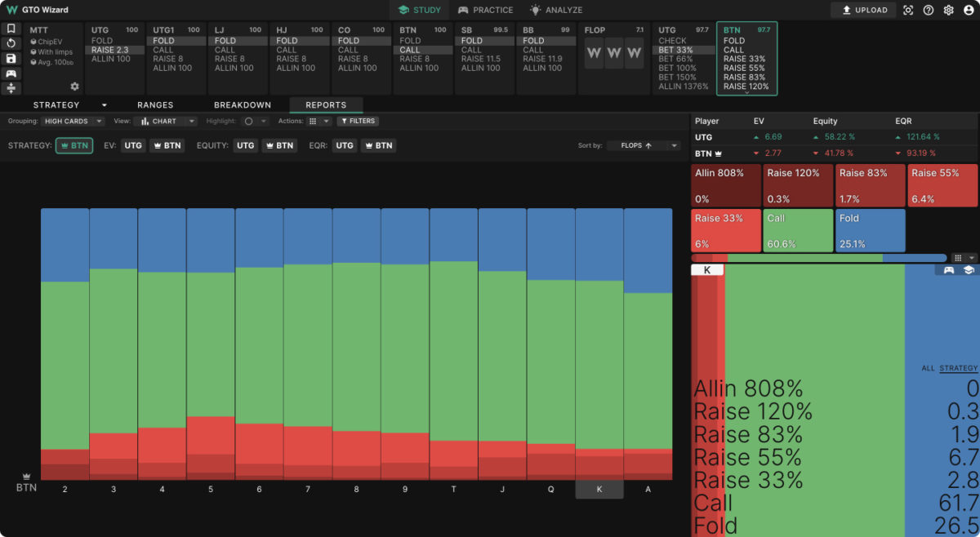Toggle STRATEGY BTN selector

pos(74,145)
